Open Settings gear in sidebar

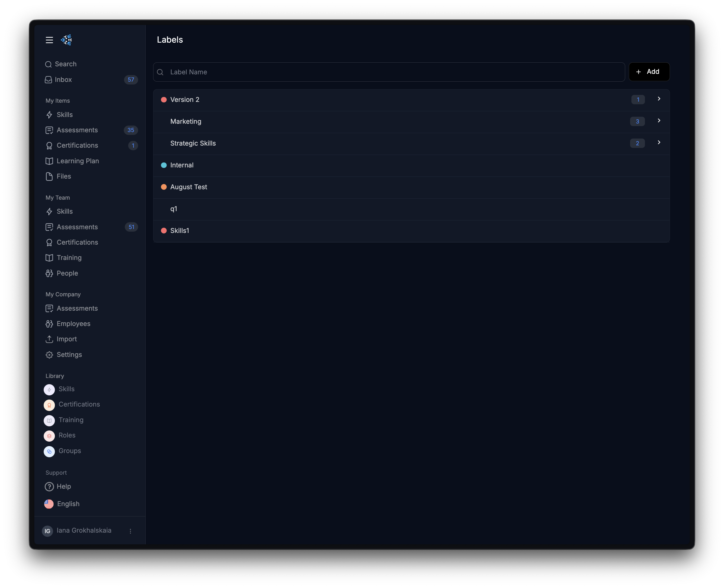(x=49, y=355)
